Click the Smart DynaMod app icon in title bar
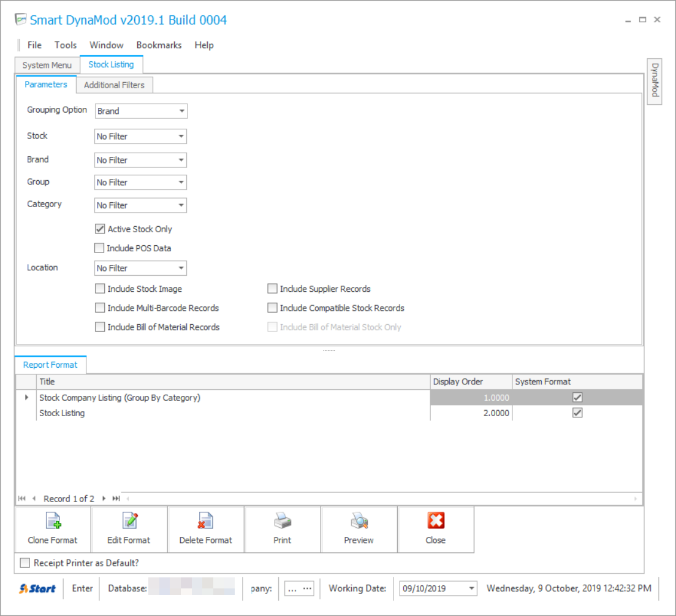This screenshot has height=616, width=676. (21, 20)
